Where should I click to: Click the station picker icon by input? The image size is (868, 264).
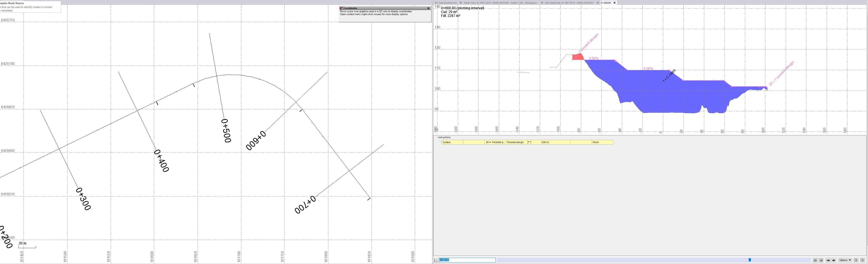[436, 260]
